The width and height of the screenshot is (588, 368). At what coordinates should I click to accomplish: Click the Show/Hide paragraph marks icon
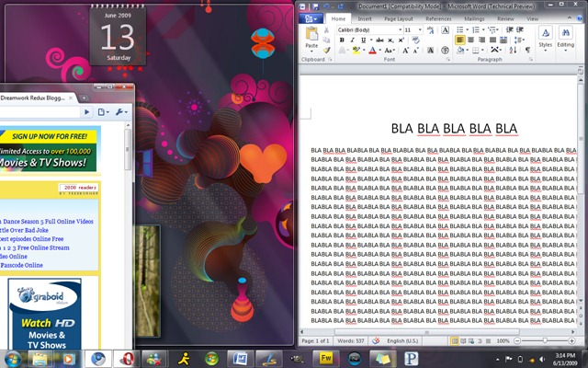tap(527, 50)
